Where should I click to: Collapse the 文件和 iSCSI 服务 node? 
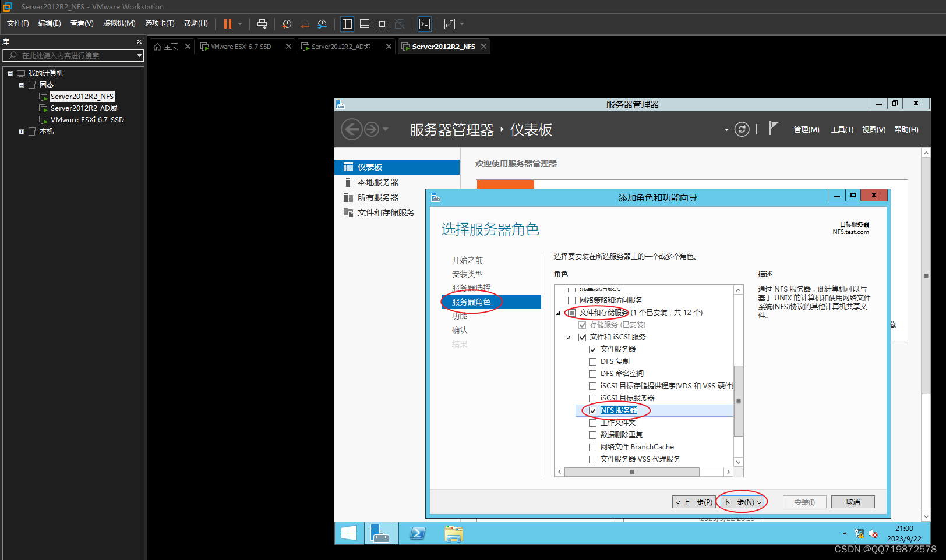click(x=569, y=338)
